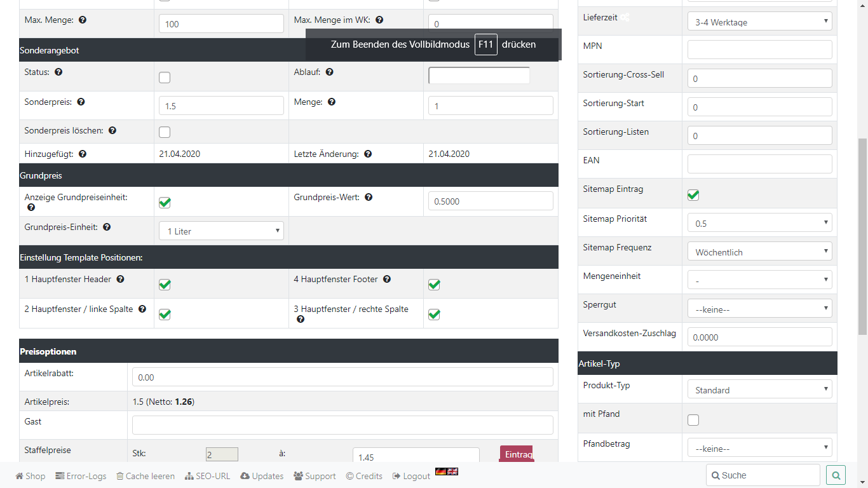The width and height of the screenshot is (868, 488).
Task: Switch language using the German flag
Action: click(x=440, y=471)
